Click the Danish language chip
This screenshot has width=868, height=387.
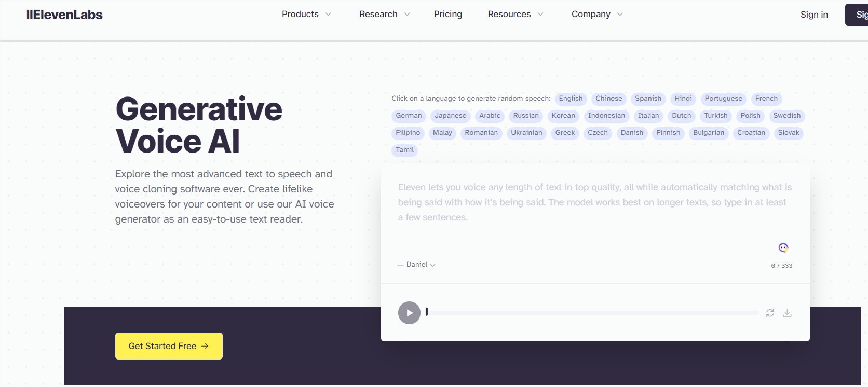632,133
